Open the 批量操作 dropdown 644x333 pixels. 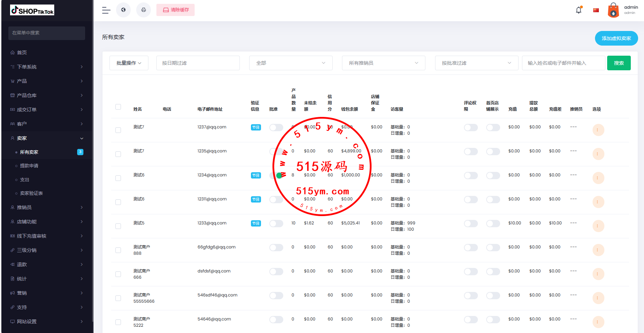129,63
